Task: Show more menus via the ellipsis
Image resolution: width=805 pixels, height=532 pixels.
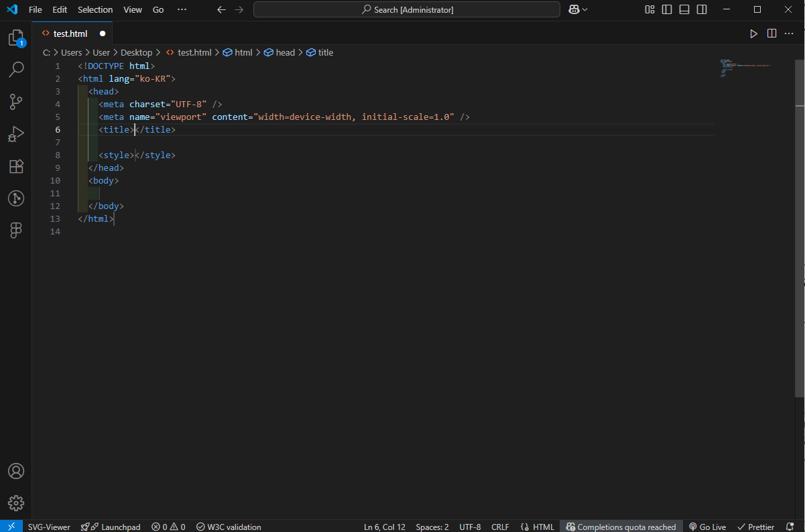Action: (182, 9)
